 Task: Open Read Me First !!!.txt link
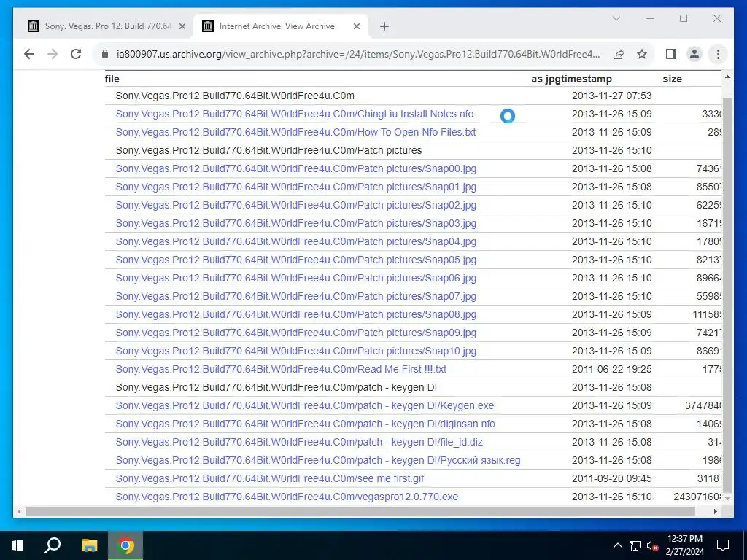(281, 369)
